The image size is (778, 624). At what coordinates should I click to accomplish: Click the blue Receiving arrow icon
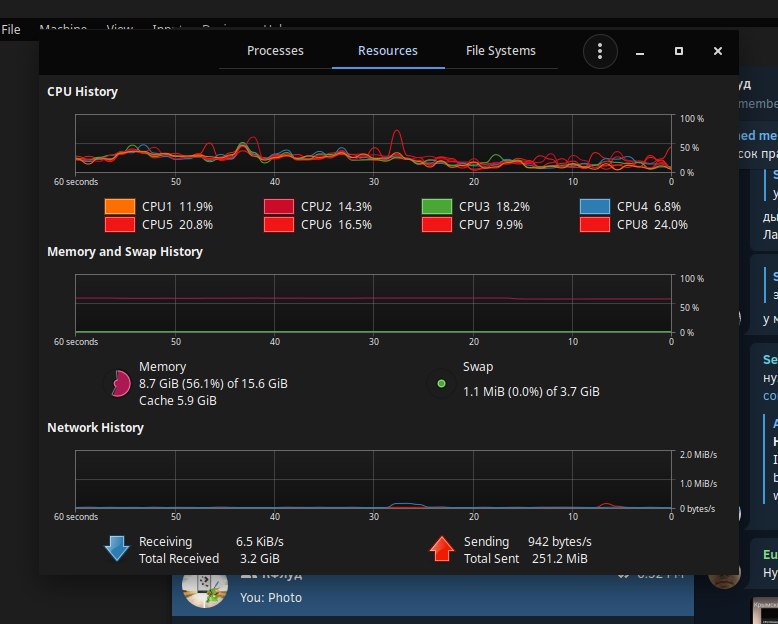(117, 549)
